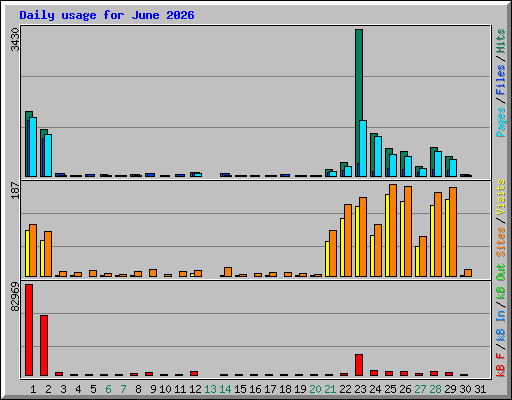Click the red kB bar for day 12

194,373
